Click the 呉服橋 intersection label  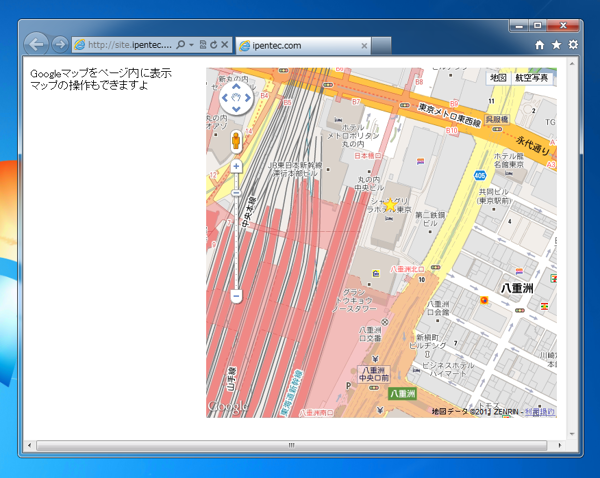pos(497,119)
